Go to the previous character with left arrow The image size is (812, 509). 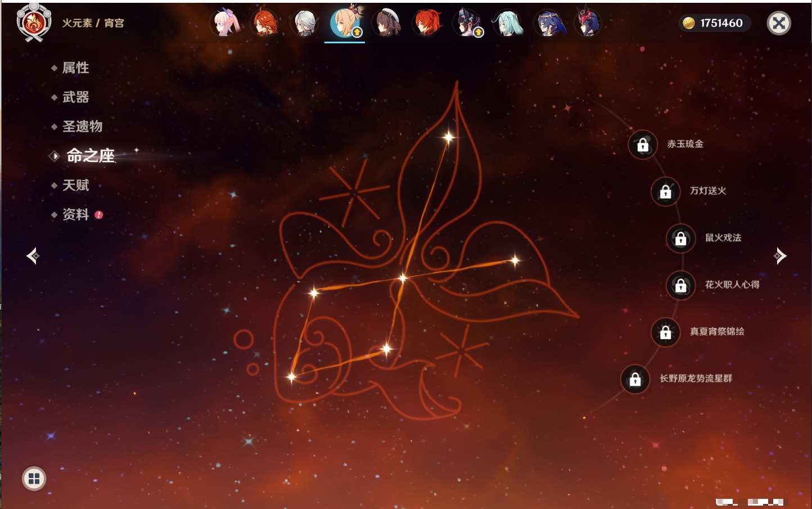pos(33,256)
